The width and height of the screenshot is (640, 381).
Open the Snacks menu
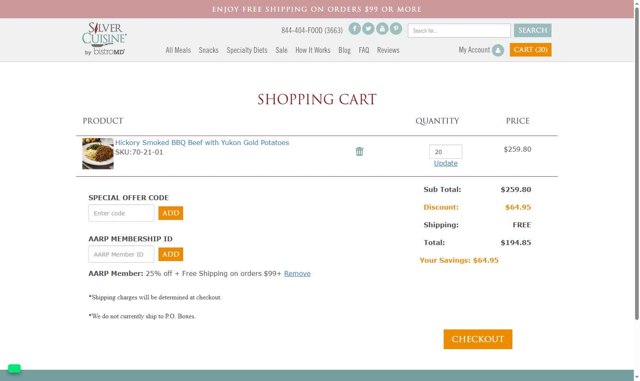pos(209,50)
